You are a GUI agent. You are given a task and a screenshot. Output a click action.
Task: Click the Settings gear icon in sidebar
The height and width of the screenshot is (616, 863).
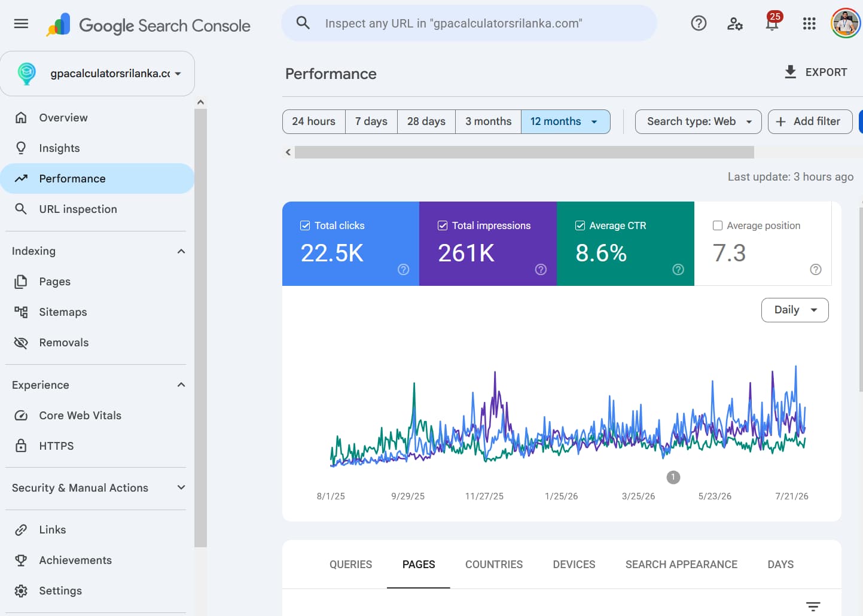21,590
